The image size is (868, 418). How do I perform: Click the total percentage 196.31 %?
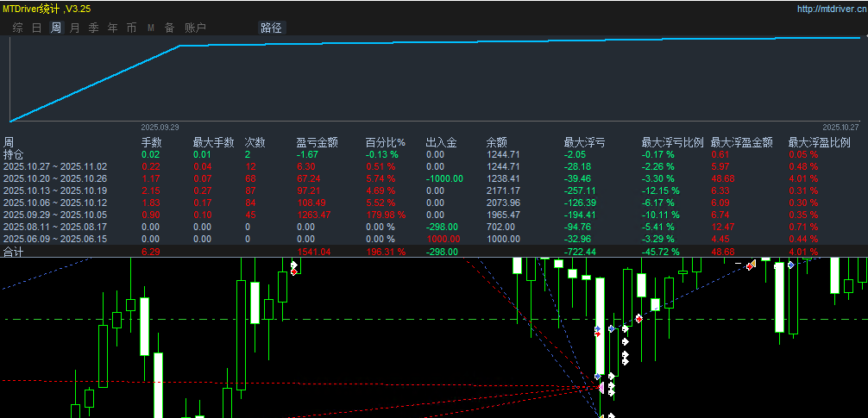[x=386, y=252]
